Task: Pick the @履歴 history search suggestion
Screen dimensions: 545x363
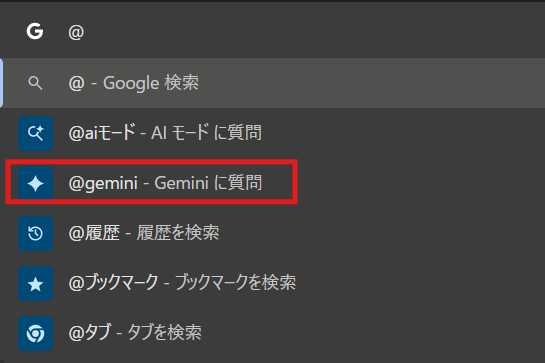Action: (x=272, y=233)
